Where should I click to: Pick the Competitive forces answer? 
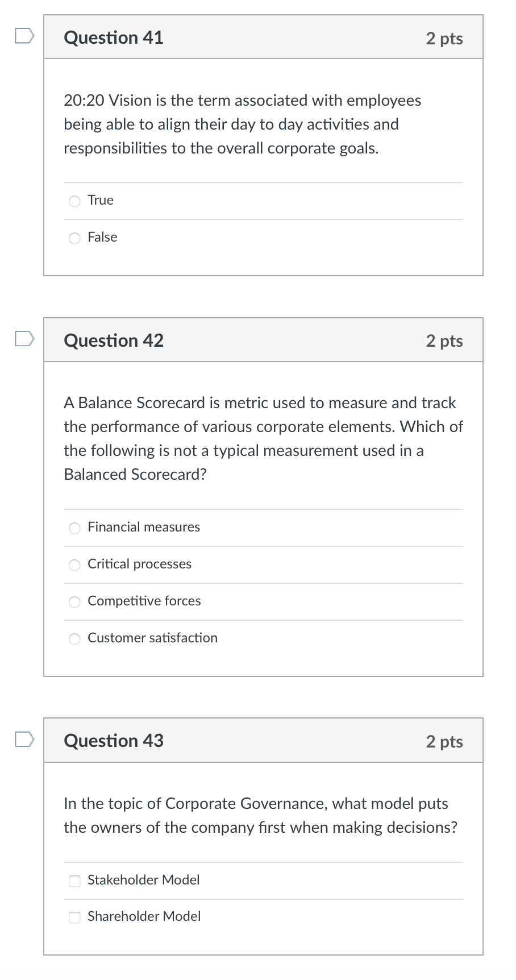coord(74,602)
